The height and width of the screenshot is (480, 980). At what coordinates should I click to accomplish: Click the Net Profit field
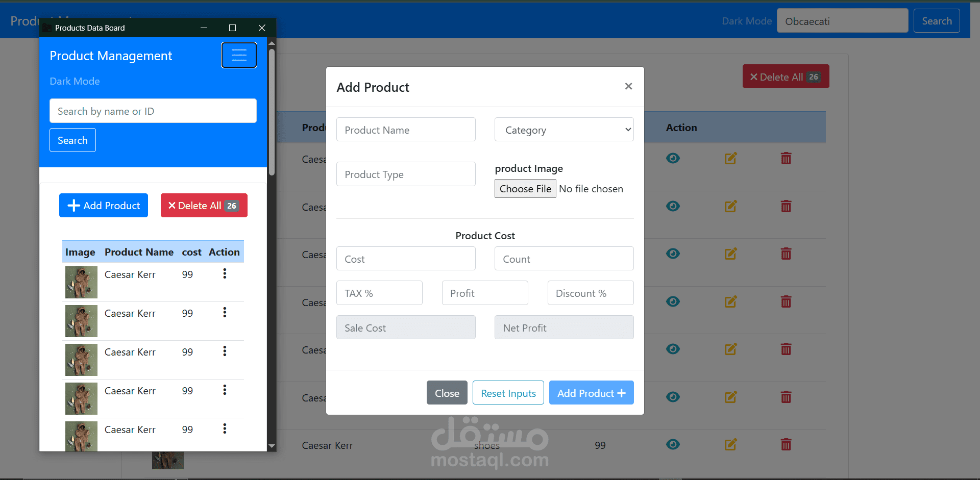point(564,327)
